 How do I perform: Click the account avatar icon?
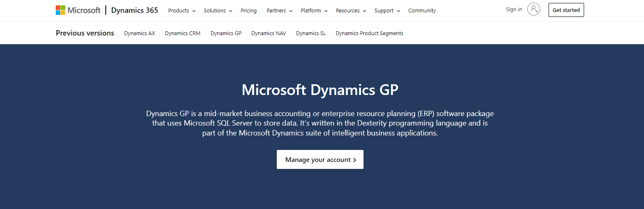[x=534, y=9]
